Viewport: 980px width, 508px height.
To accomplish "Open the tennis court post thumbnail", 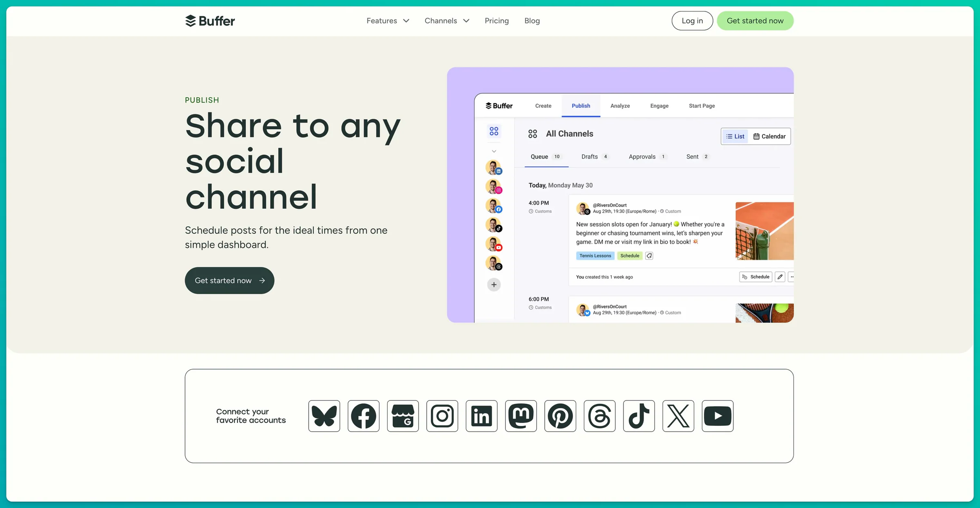I will [764, 231].
